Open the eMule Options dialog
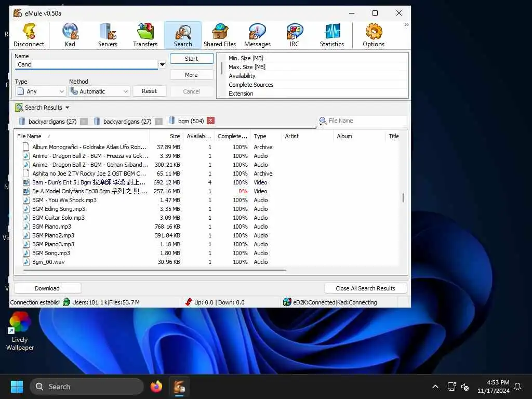 (374, 35)
